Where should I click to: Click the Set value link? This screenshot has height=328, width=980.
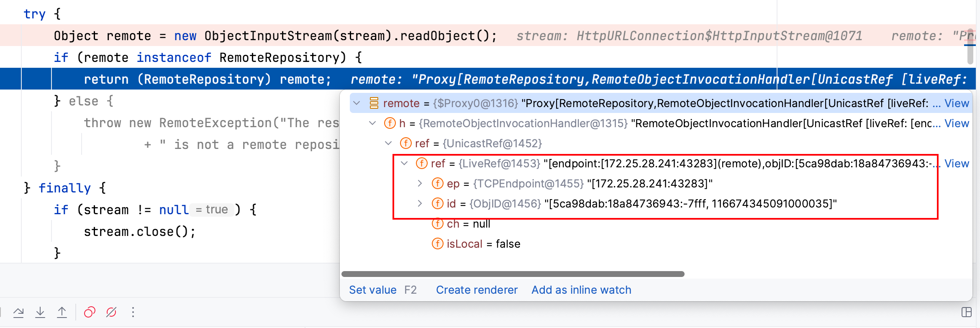[x=373, y=290]
